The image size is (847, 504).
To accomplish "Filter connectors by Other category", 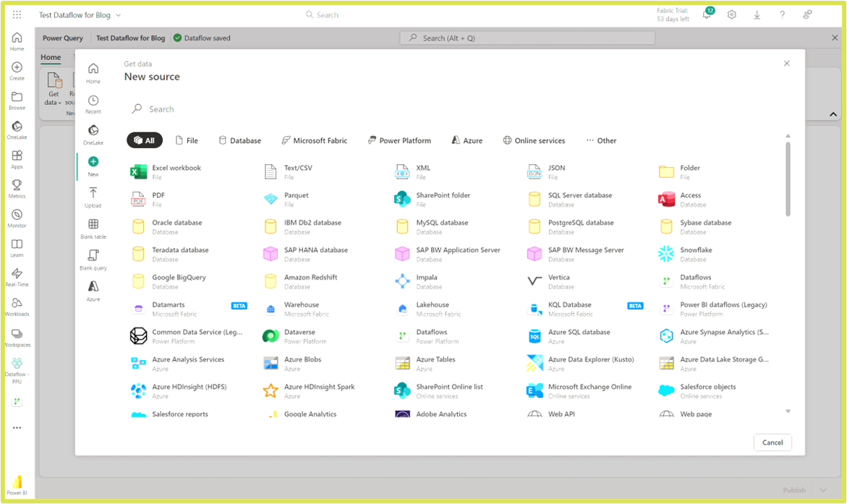I will click(601, 140).
